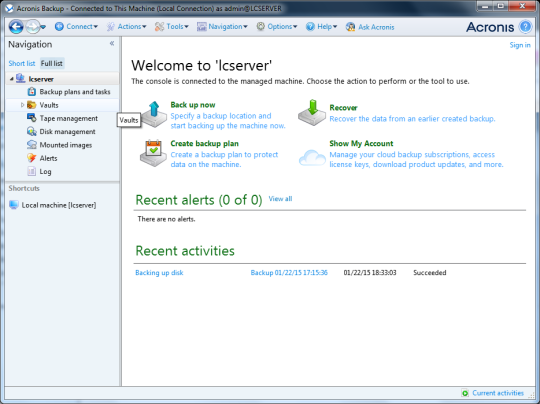Click the Log document icon
The image size is (540, 404).
32,171
